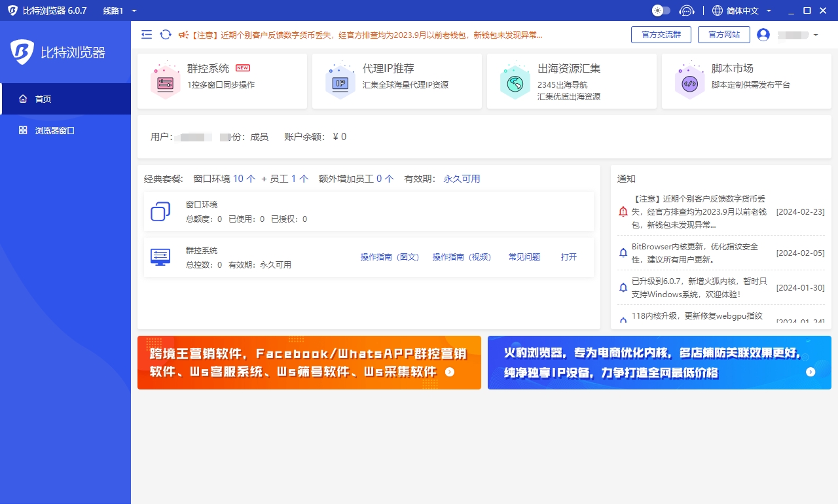Click the NEW badge on 群控系统

(x=243, y=67)
